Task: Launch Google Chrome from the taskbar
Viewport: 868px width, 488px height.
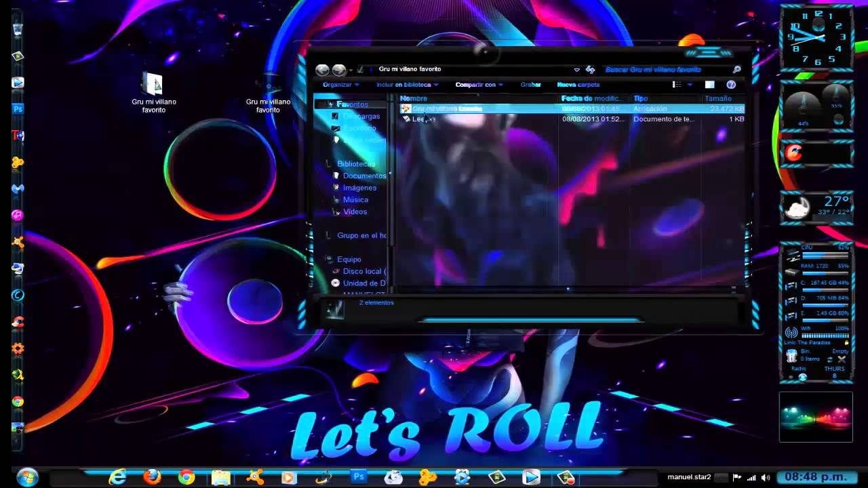Action: (x=186, y=477)
